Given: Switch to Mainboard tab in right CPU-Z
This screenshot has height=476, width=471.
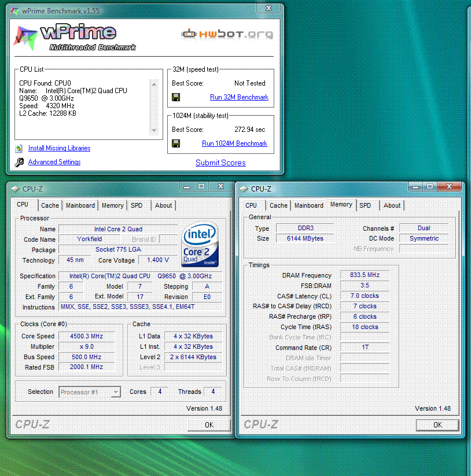Looking at the screenshot, I should click(309, 205).
